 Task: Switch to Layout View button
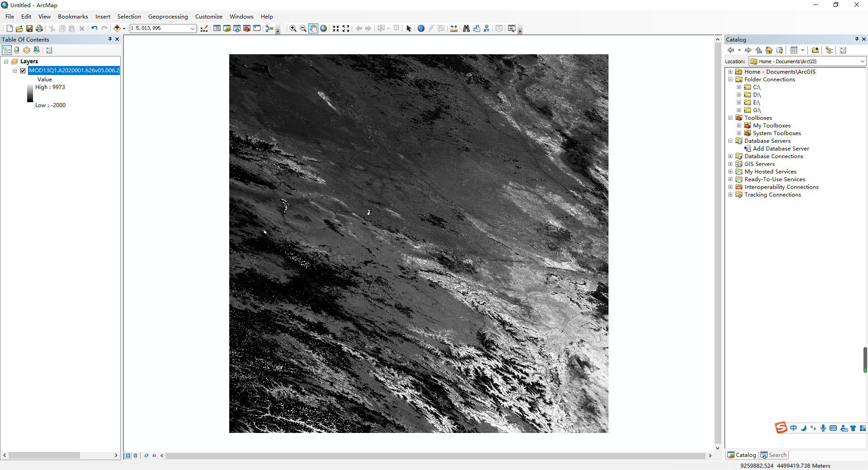(x=135, y=456)
